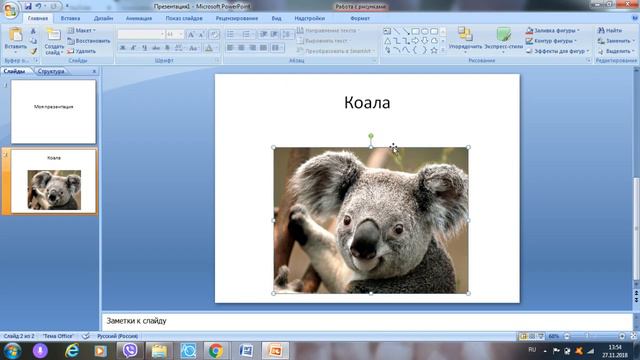Screen dimensions: 640x360
Task: Click Найти (Find) button
Action: pyautogui.click(x=610, y=30)
